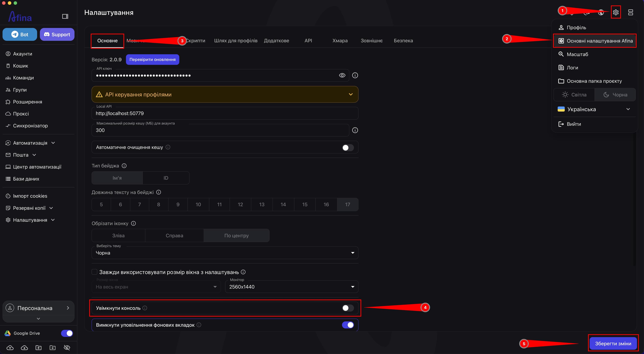Show the hidden API key with eye icon
Image resolution: width=644 pixels, height=354 pixels.
point(342,75)
